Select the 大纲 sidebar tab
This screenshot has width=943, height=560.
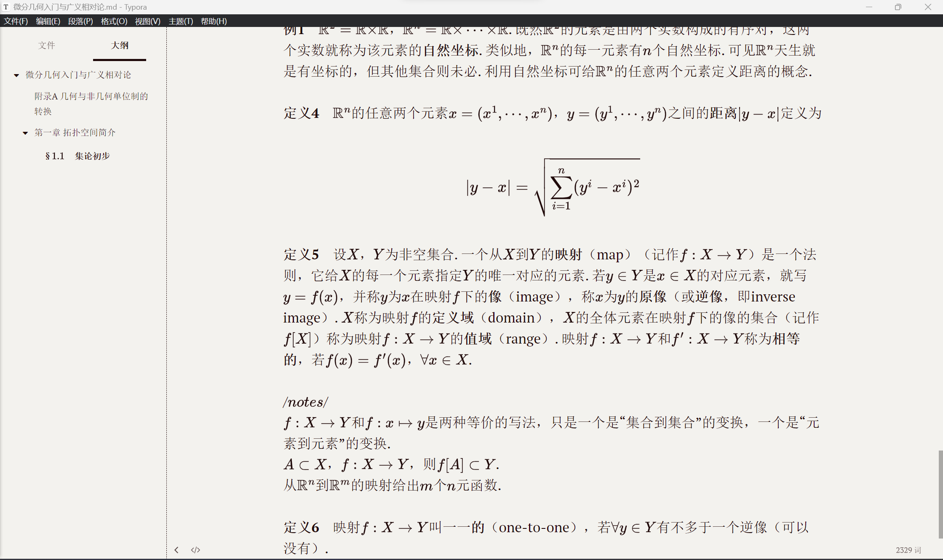coord(120,45)
